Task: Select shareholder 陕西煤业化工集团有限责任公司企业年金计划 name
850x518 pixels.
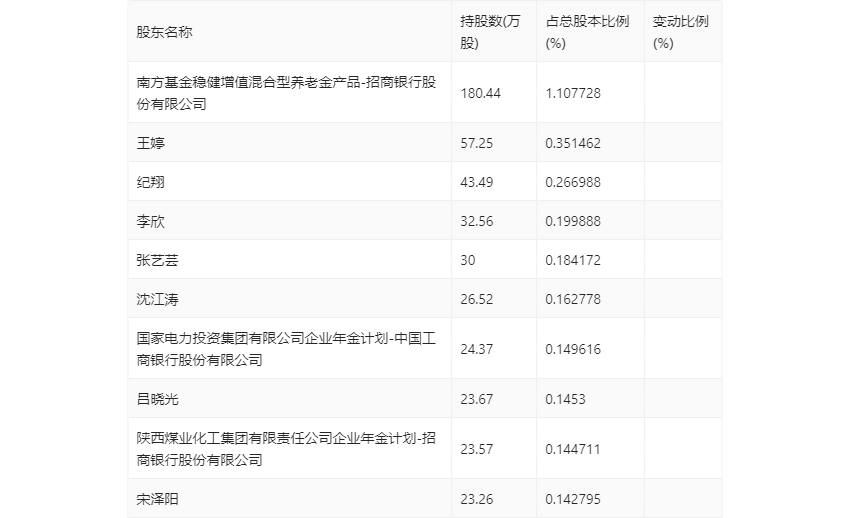Action: pos(286,449)
